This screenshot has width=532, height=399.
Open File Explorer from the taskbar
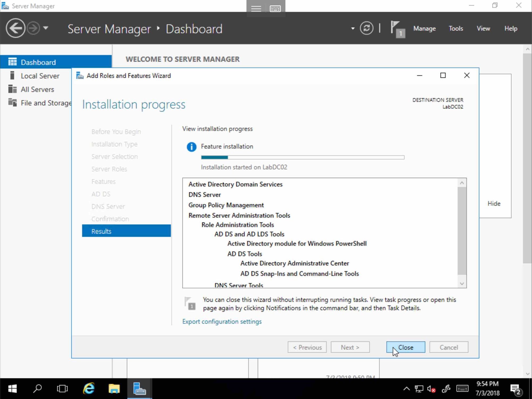(x=114, y=389)
